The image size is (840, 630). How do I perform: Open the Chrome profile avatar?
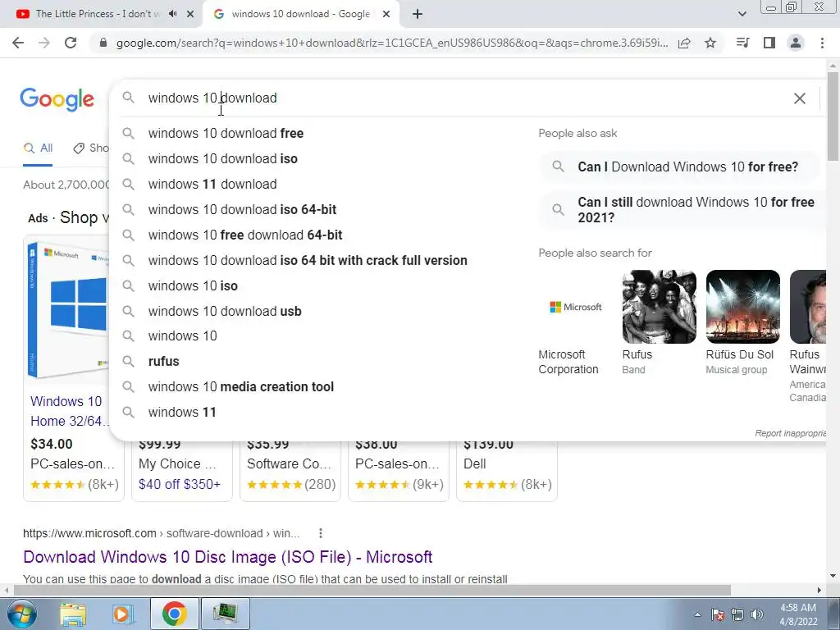click(796, 43)
